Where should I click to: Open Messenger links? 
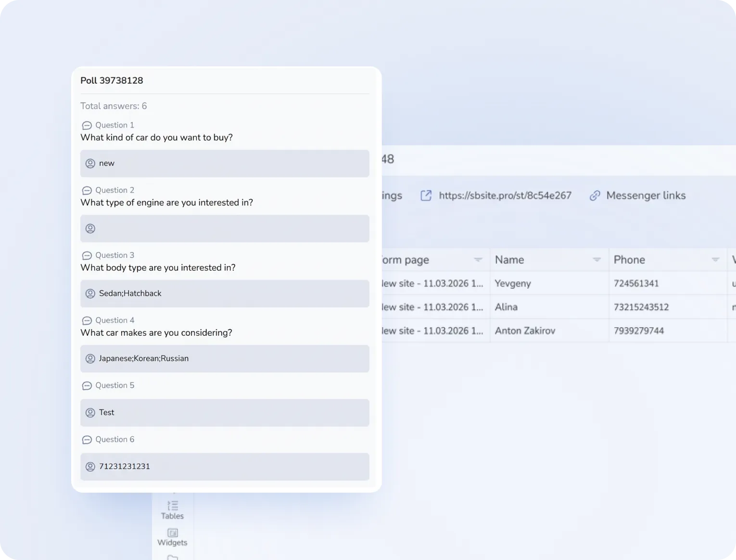coord(646,195)
